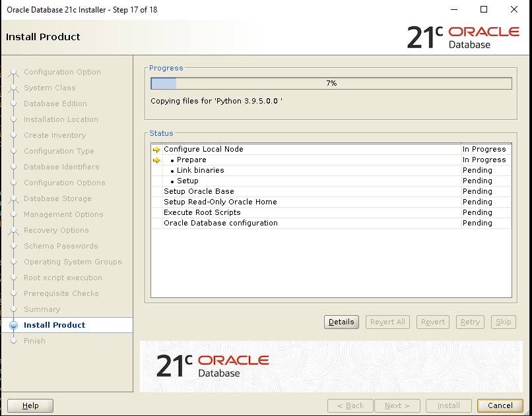Minimize the Oracle installer window
Image resolution: width=532 pixels, height=416 pixels.
tap(454, 9)
